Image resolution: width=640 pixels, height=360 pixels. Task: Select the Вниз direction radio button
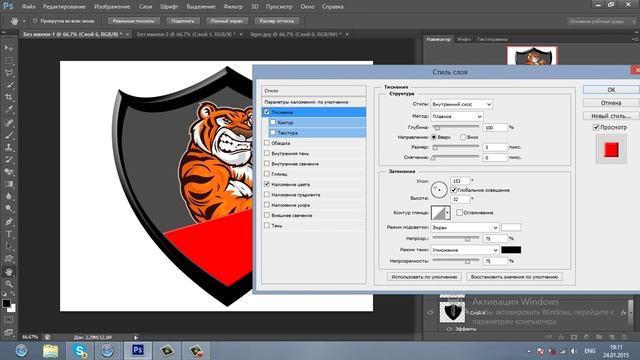(463, 137)
